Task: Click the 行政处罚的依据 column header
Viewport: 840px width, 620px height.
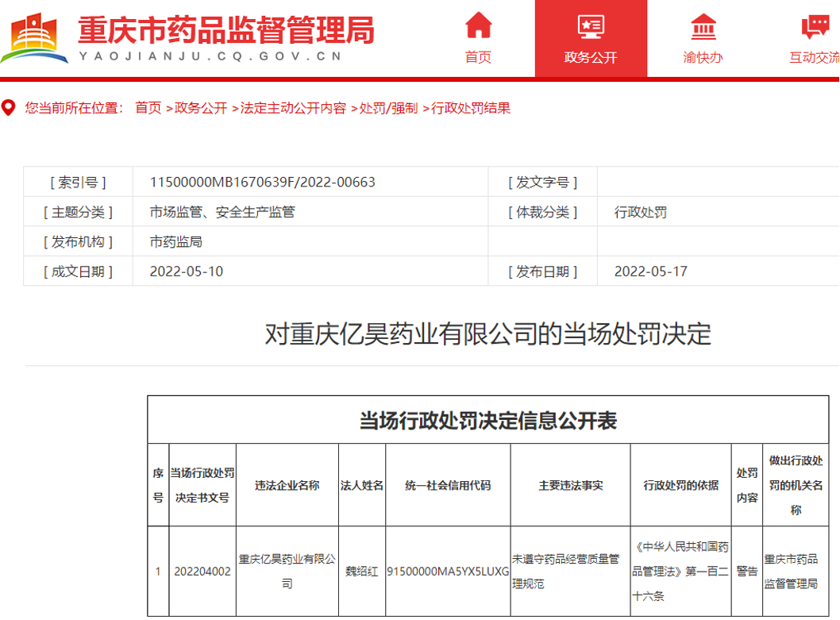Action: [681, 486]
